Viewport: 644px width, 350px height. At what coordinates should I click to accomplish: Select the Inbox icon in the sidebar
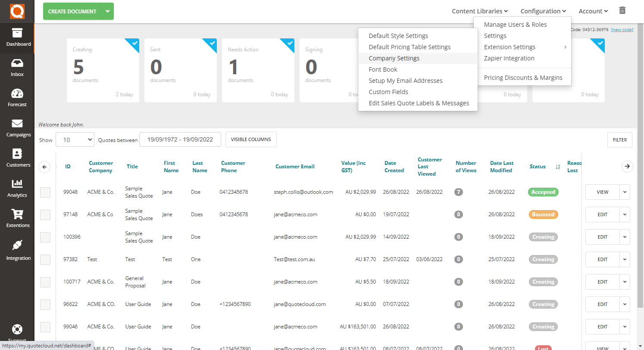[17, 68]
